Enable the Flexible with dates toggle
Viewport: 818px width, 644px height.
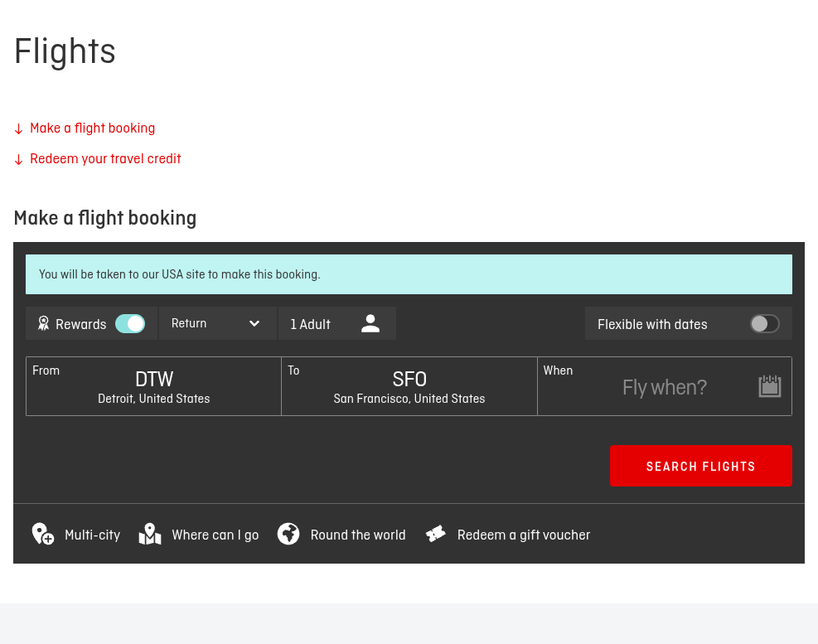pos(765,323)
